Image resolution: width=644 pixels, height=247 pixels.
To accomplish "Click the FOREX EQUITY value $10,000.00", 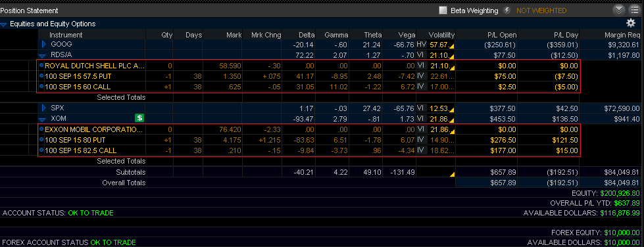I will point(622,233).
